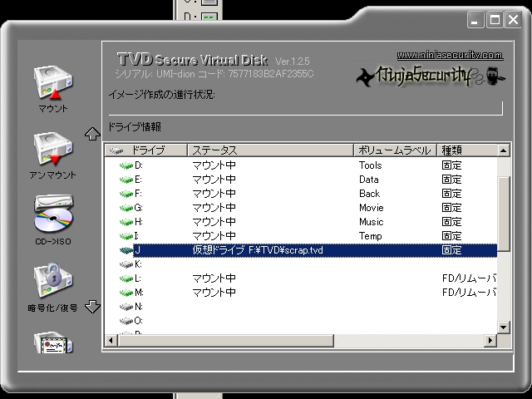
Task: Click the K: drive icon in list
Action: [126, 264]
